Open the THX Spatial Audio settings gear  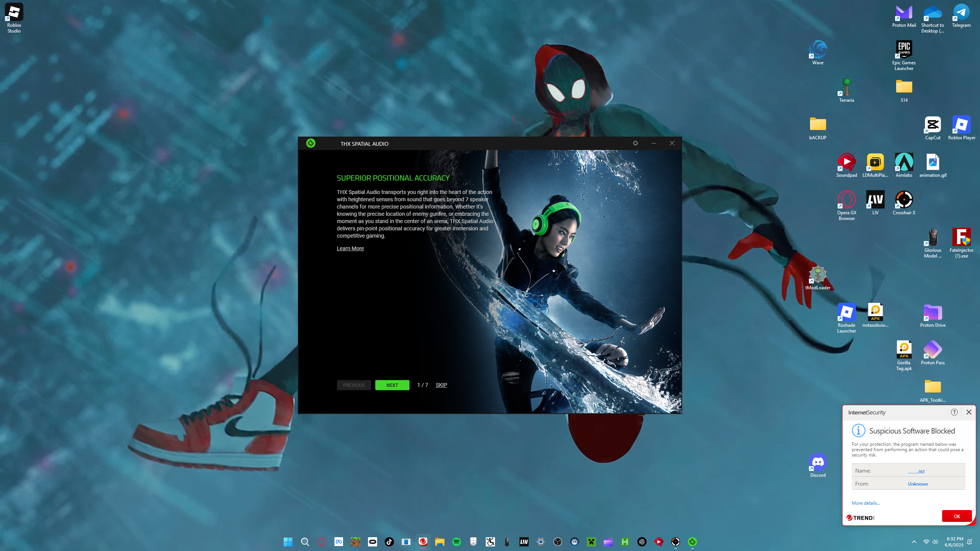point(635,143)
